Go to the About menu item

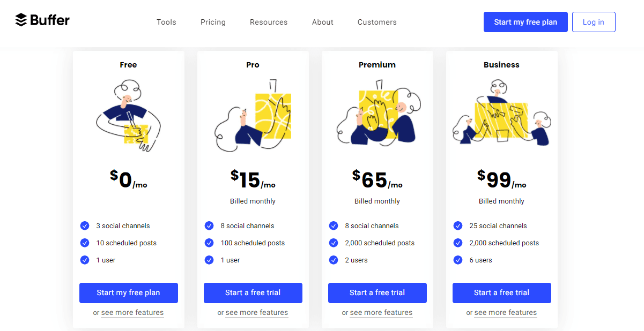pos(323,22)
